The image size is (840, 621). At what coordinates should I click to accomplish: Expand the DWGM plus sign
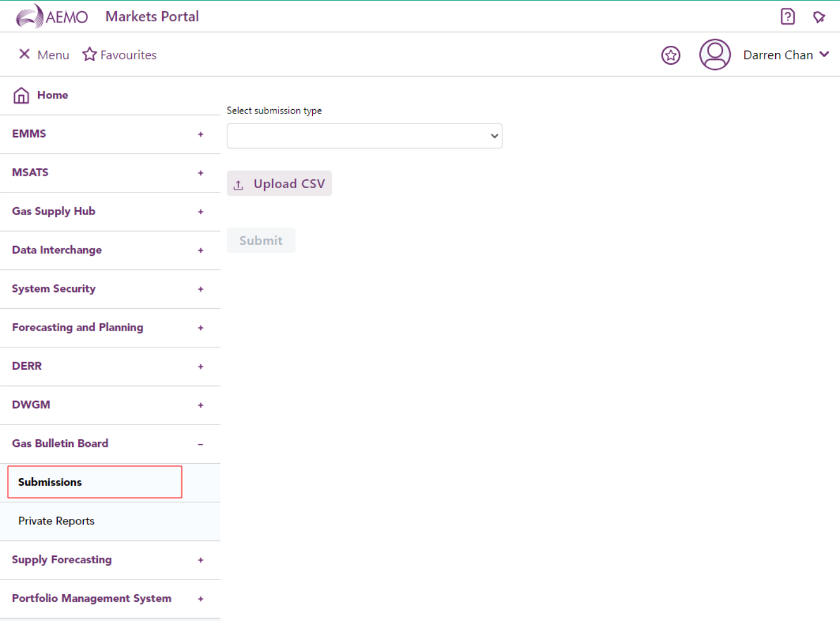tap(201, 405)
